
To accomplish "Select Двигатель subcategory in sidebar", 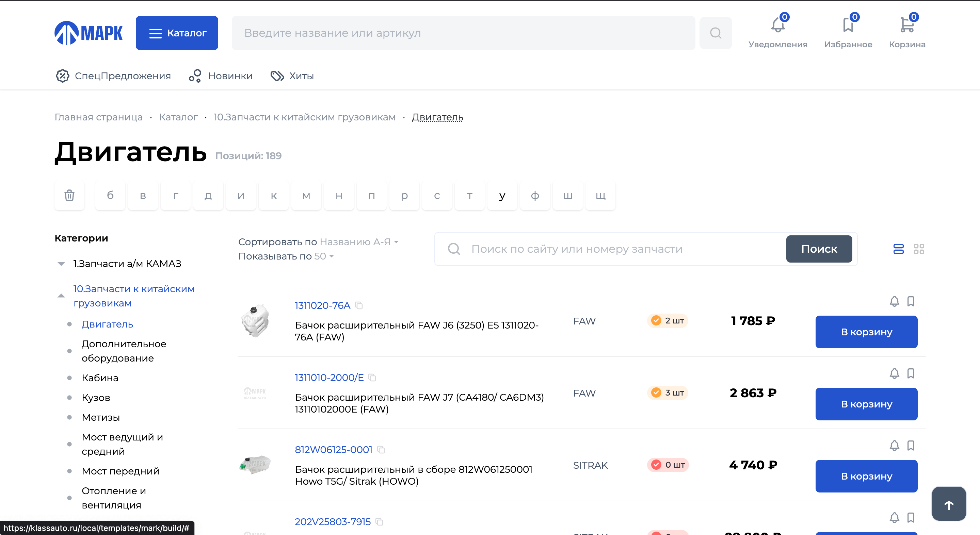I will tap(107, 324).
